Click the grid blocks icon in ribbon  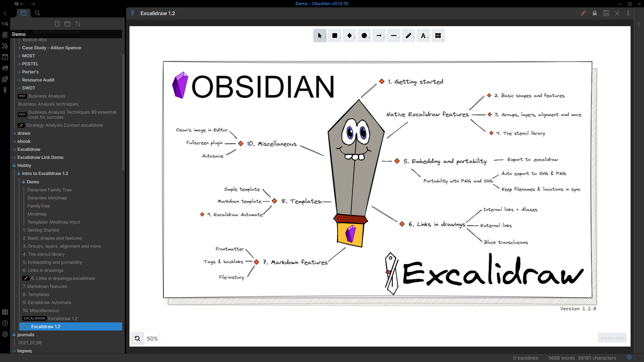click(5, 79)
